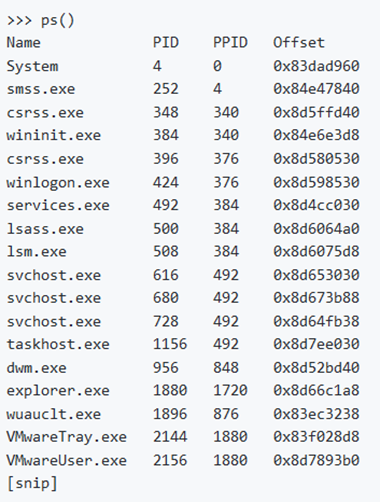Click the offset 0x83dad960 value
The height and width of the screenshot is (502, 380).
(316, 66)
